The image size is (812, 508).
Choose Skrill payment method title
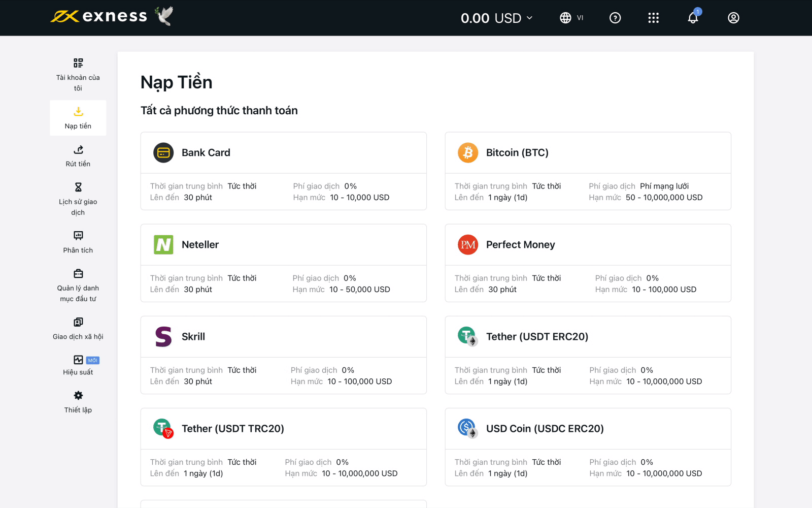[x=193, y=337]
